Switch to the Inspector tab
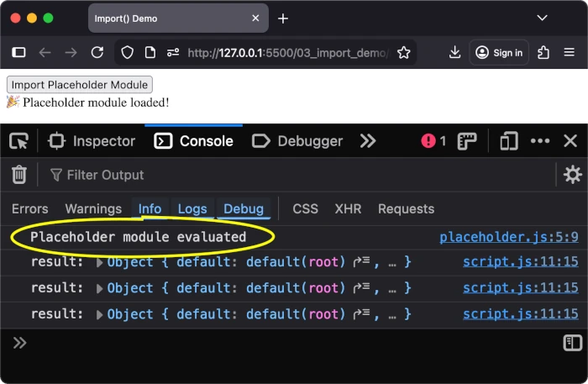This screenshot has height=384, width=588. tap(92, 141)
